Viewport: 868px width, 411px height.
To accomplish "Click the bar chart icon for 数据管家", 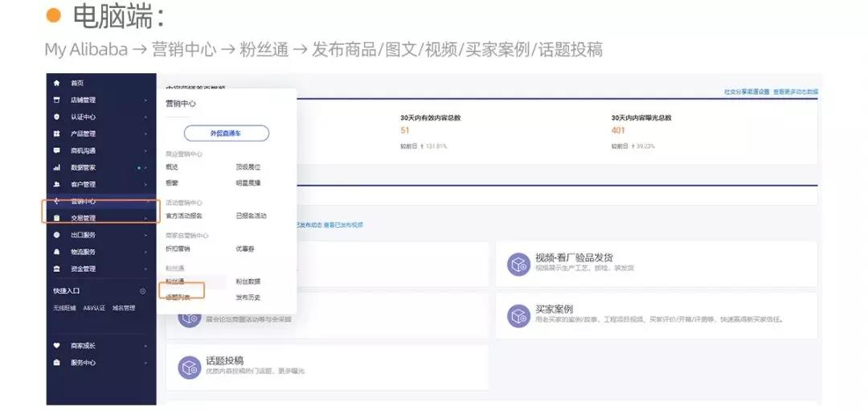I will pos(56,167).
